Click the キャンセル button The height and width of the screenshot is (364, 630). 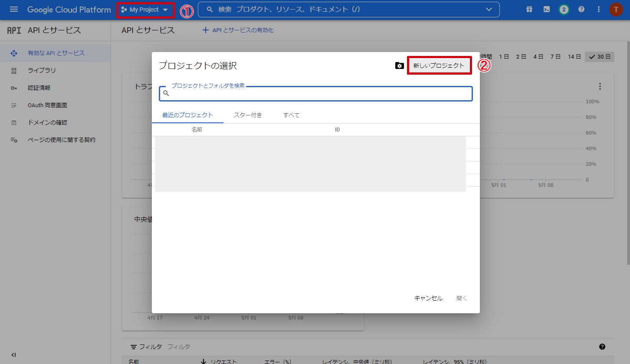point(428,298)
